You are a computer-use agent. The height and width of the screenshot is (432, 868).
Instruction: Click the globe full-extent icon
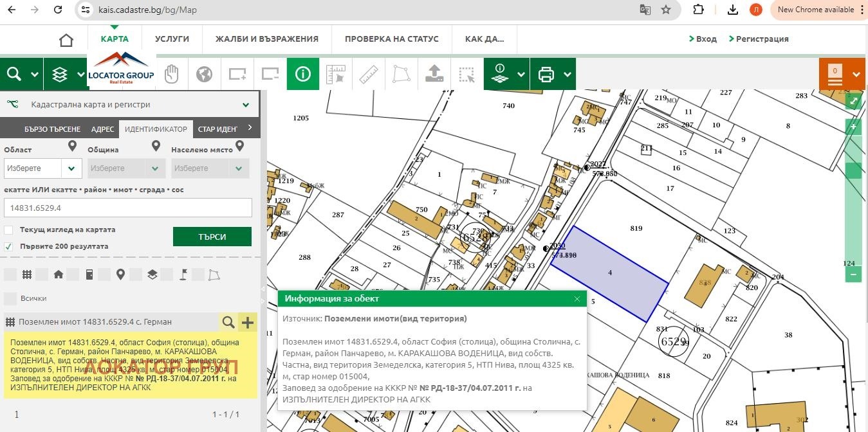(205, 75)
